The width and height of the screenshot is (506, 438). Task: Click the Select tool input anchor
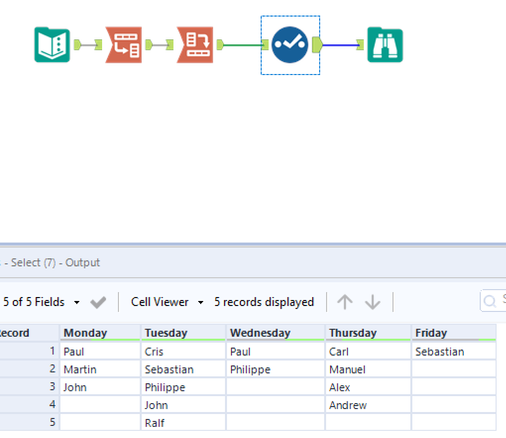pyautogui.click(x=265, y=45)
